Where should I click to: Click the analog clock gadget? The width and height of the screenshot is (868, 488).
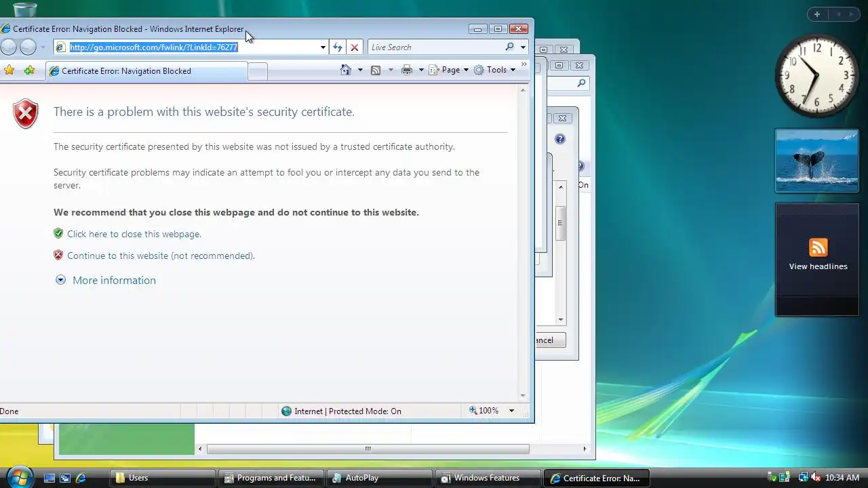coord(816,76)
